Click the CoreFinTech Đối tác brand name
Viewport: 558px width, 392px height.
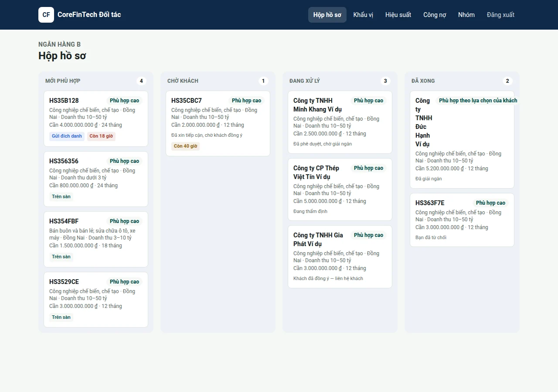coord(89,15)
